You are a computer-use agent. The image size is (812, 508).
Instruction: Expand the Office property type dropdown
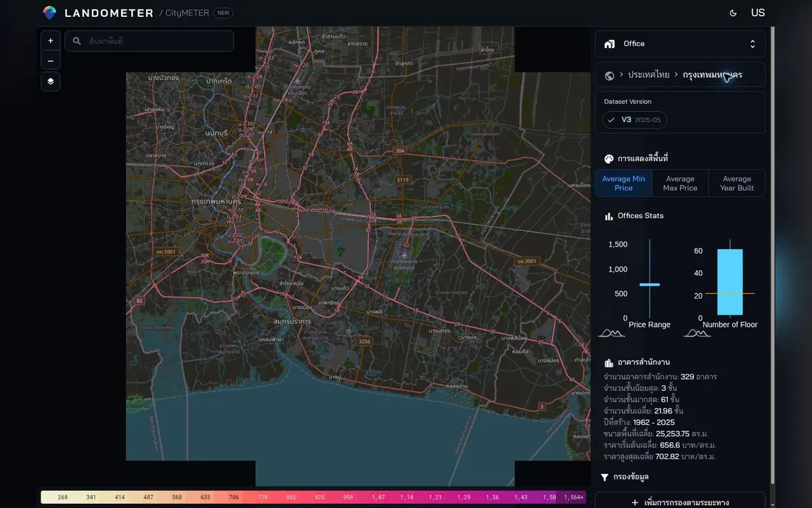(x=680, y=44)
